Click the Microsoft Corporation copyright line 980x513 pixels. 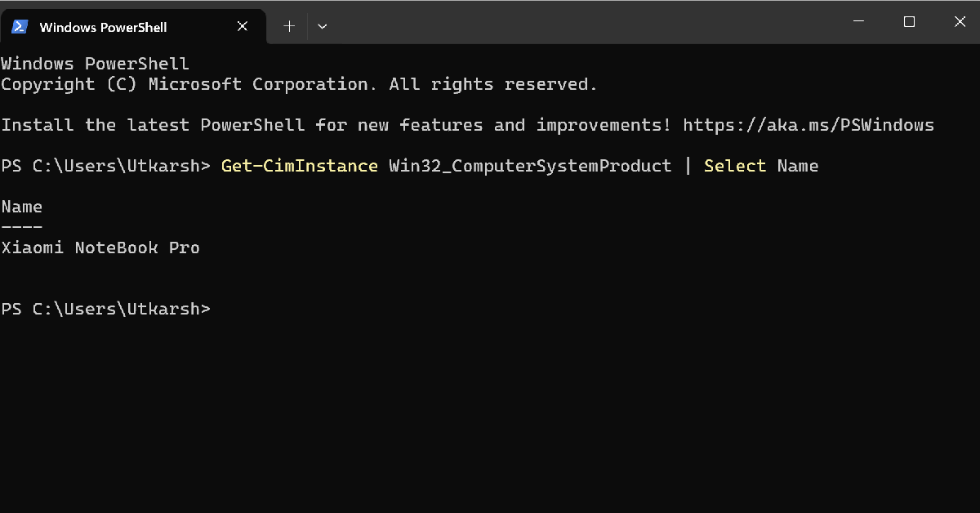299,84
